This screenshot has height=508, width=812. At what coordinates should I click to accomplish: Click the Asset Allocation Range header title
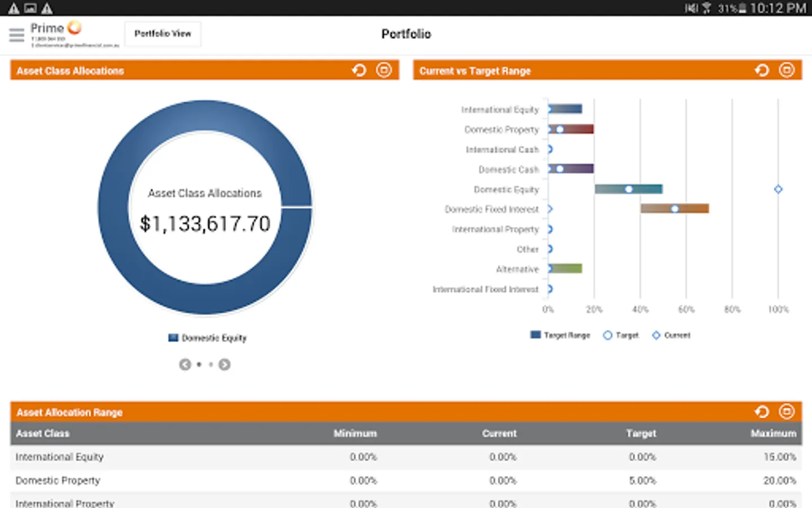pyautogui.click(x=69, y=413)
